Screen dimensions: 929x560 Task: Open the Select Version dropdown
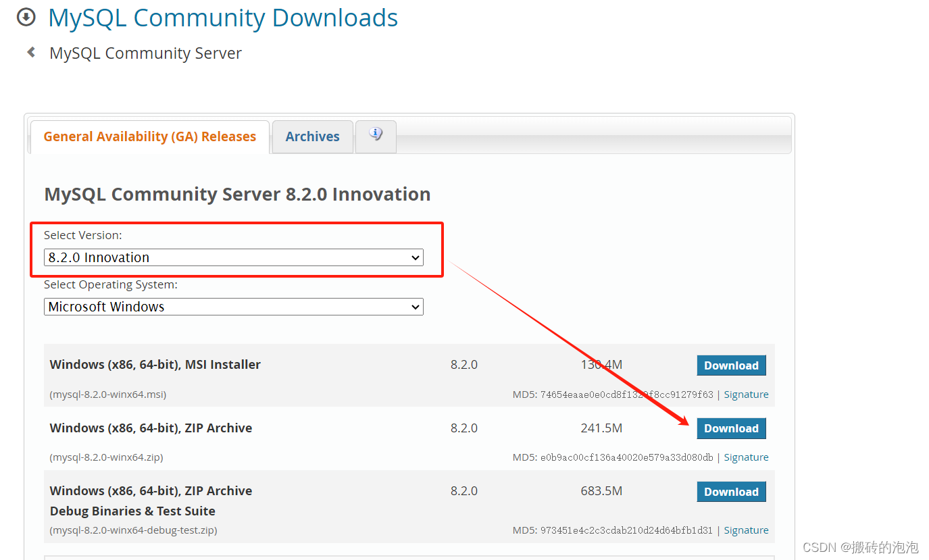click(x=234, y=257)
